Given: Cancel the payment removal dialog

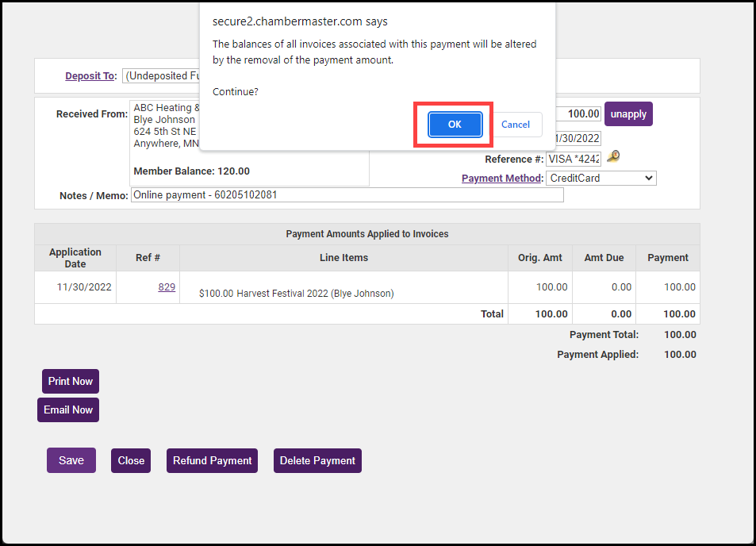Looking at the screenshot, I should pos(515,125).
